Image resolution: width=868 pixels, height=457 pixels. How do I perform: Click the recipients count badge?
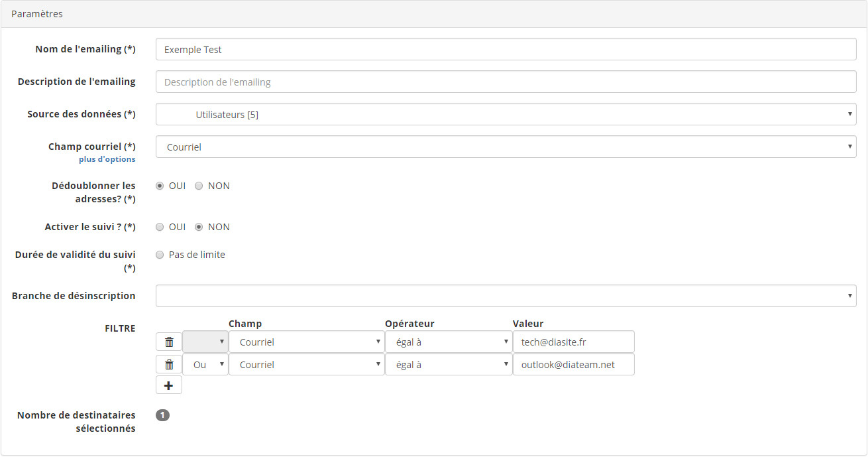pos(162,415)
